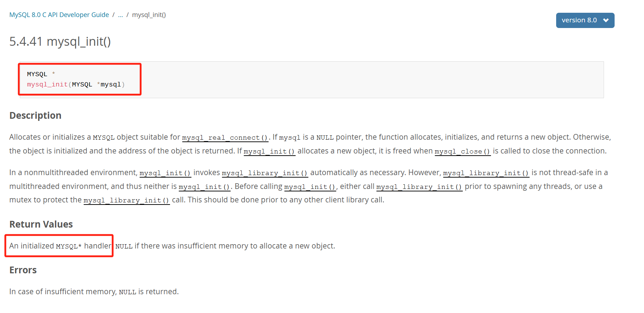Open the version 8.0 dropdown
Viewport: 644px width, 313px height.
click(585, 20)
